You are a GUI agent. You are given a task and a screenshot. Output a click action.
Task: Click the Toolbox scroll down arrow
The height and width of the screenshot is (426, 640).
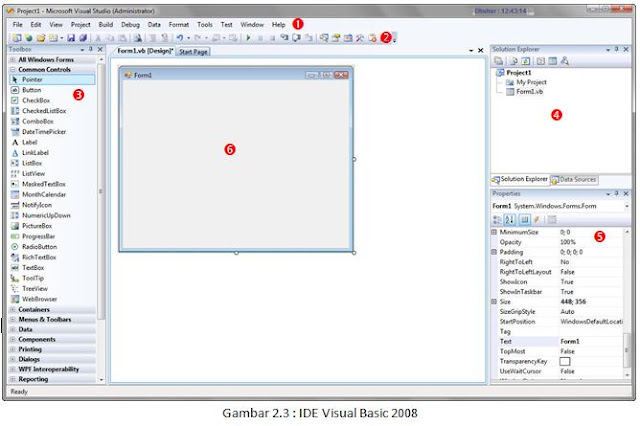(x=101, y=379)
